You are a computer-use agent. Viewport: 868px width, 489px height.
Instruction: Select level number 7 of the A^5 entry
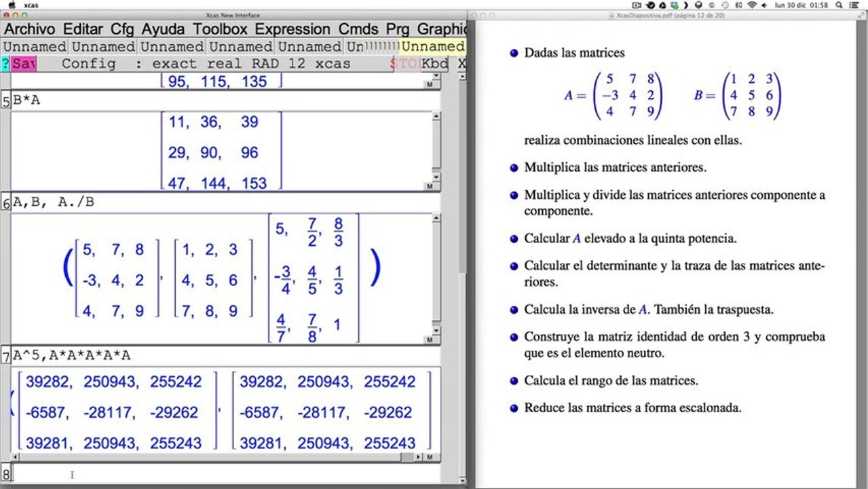6,356
